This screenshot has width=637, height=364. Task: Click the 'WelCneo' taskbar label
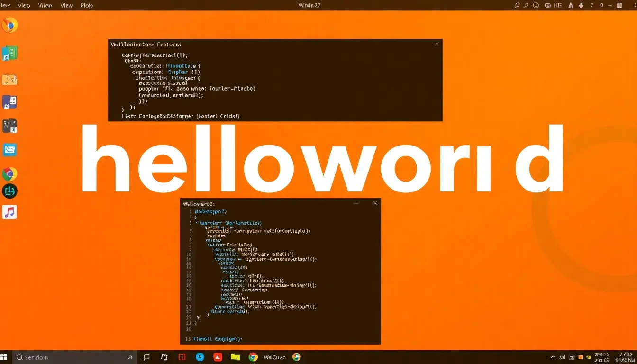click(x=275, y=357)
